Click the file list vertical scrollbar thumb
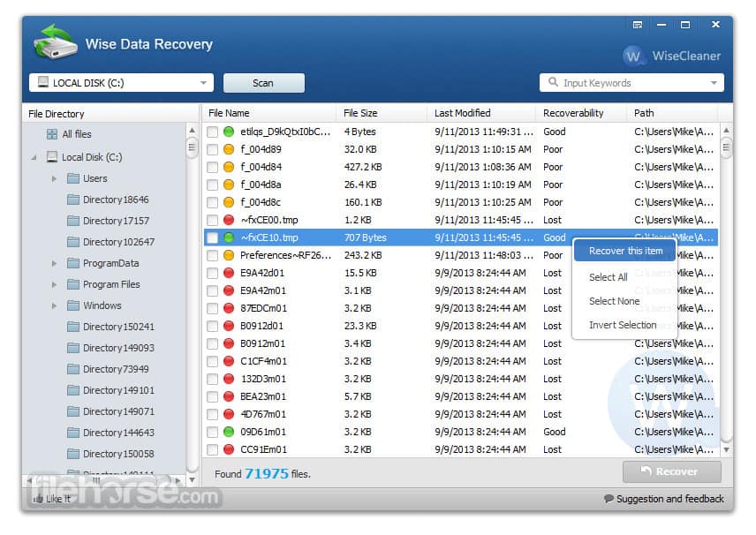The height and width of the screenshot is (535, 756). click(726, 147)
